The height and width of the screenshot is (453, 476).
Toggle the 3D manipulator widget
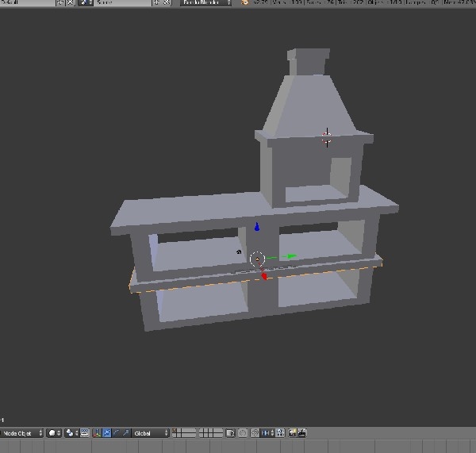point(97,433)
